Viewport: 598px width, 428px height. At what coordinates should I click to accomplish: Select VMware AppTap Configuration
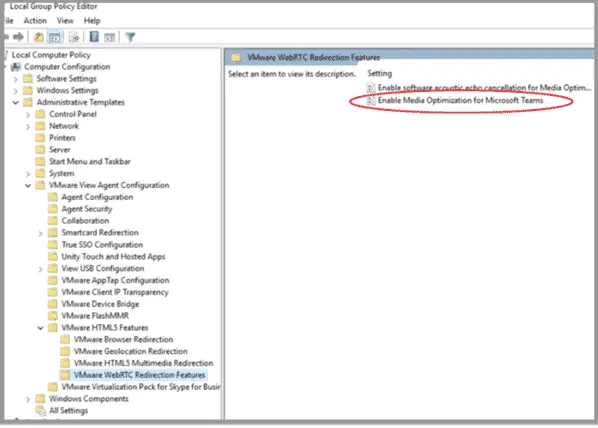point(115,280)
